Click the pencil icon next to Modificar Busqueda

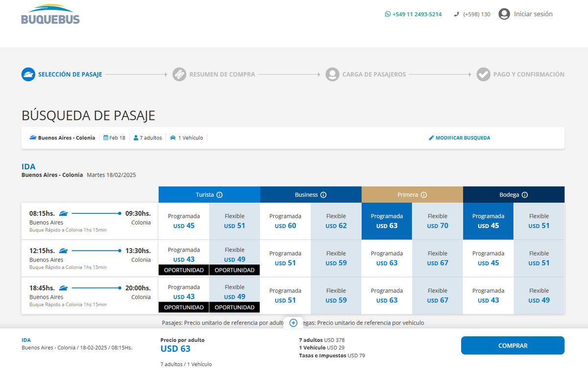[x=431, y=138]
